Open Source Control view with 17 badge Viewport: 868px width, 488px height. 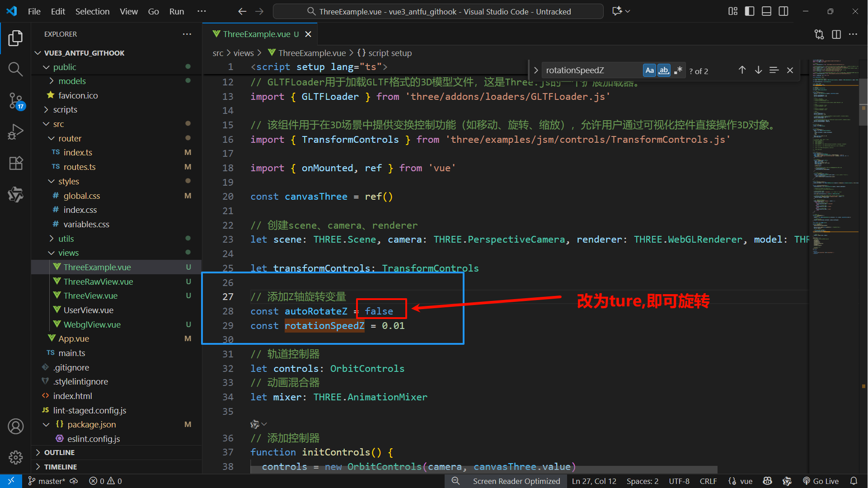coord(15,100)
